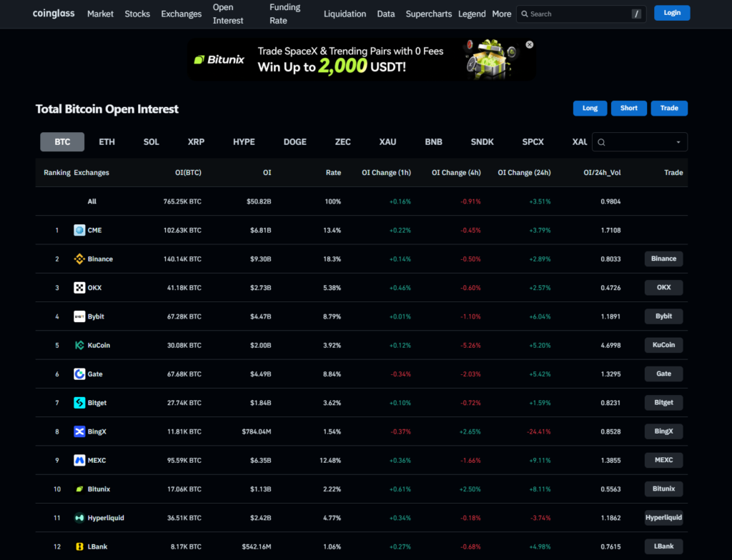Click the Gate exchange logo icon
The width and height of the screenshot is (732, 560).
[x=79, y=374]
